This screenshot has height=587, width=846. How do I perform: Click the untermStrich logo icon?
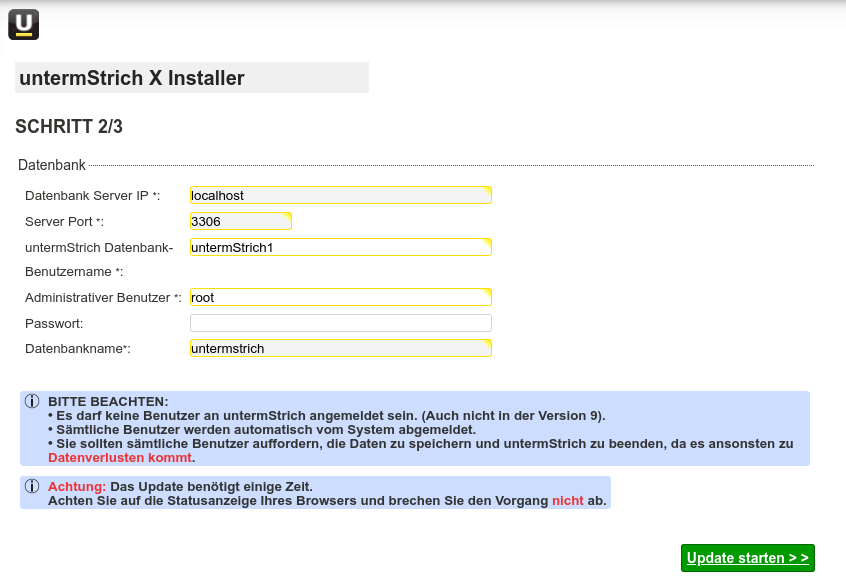[23, 24]
